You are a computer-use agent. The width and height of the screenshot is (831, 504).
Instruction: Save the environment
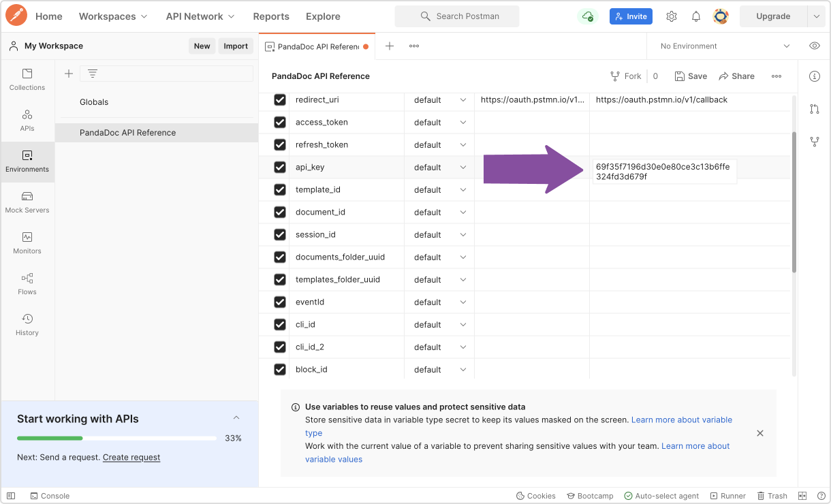[691, 76]
